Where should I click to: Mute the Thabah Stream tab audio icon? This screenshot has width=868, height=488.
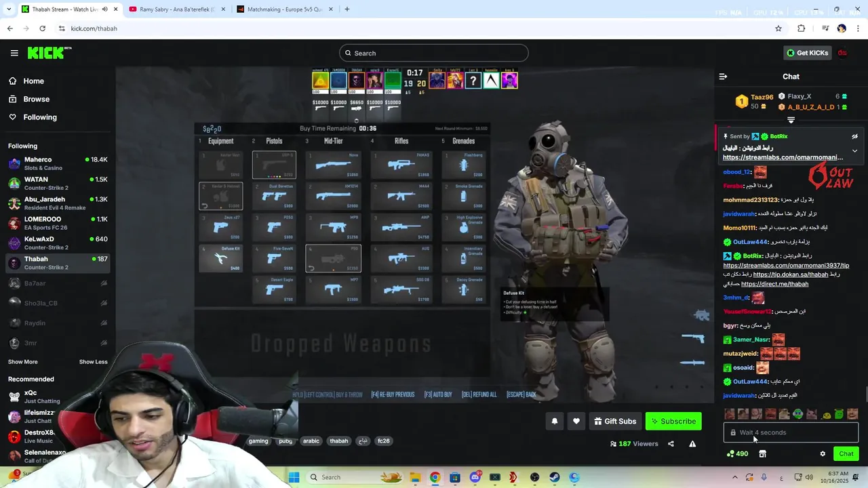tap(104, 9)
